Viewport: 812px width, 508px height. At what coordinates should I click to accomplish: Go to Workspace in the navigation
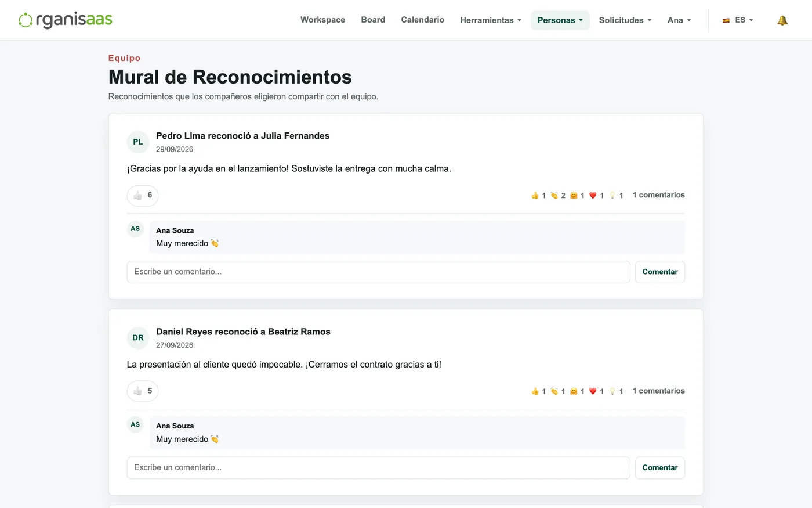coord(322,20)
